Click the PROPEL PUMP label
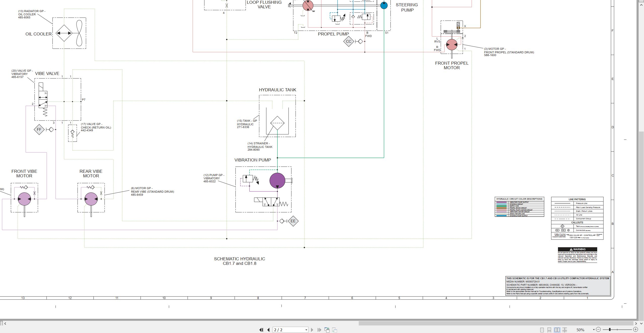Screen dimensions: 644x333 pyautogui.click(x=333, y=34)
